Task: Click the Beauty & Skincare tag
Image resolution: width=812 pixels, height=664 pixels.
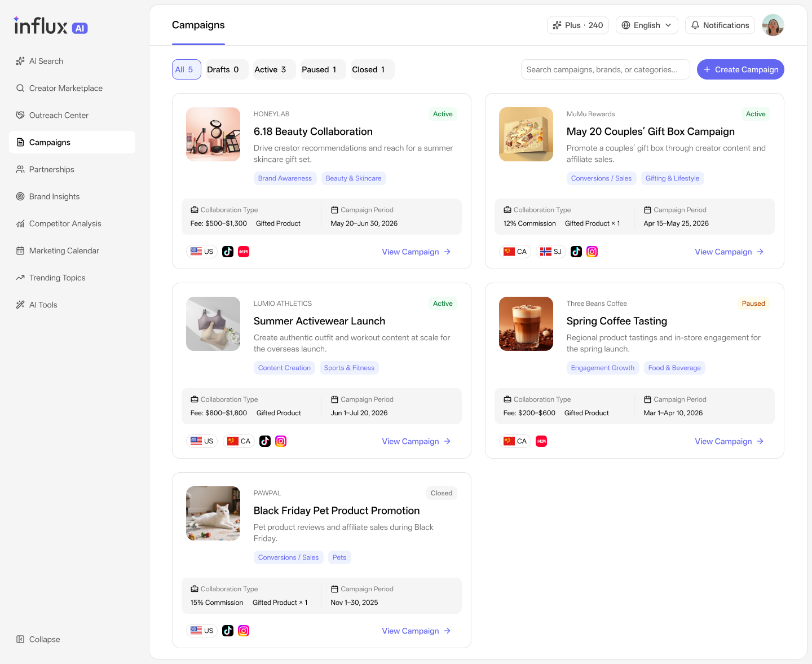Action: pyautogui.click(x=354, y=178)
